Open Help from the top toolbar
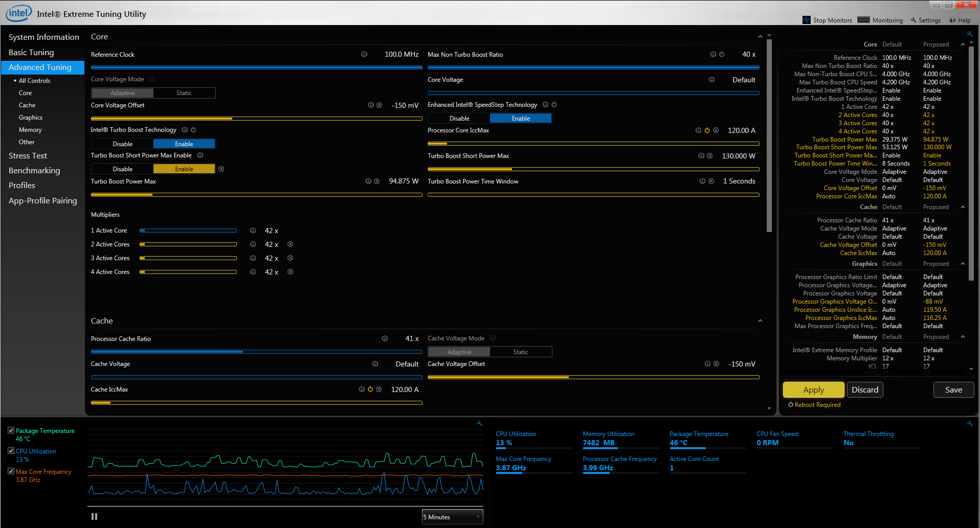 [960, 20]
